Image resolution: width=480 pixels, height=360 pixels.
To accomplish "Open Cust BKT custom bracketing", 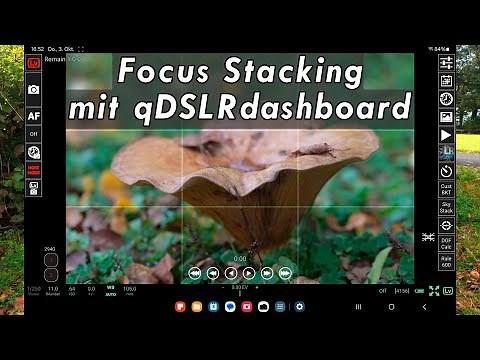I will tap(446, 189).
